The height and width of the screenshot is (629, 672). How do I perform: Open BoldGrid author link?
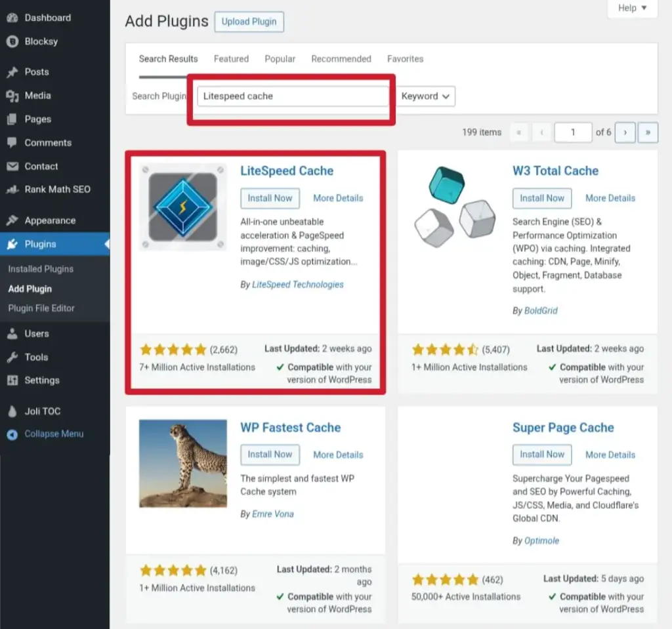point(541,311)
